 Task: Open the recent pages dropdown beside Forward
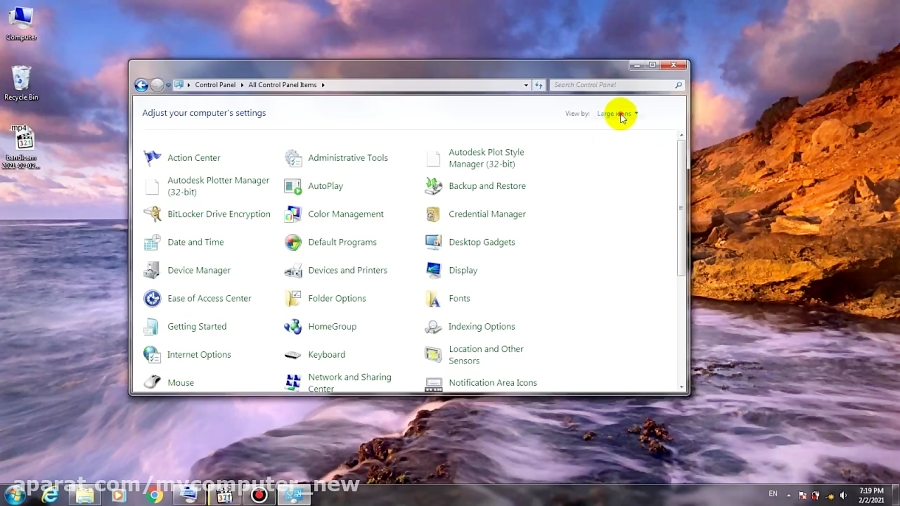[x=168, y=85]
